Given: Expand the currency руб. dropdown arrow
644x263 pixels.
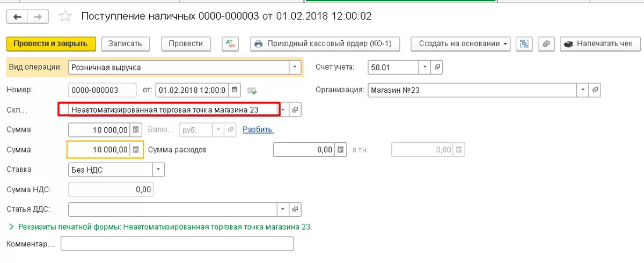Looking at the screenshot, I should coord(218,130).
